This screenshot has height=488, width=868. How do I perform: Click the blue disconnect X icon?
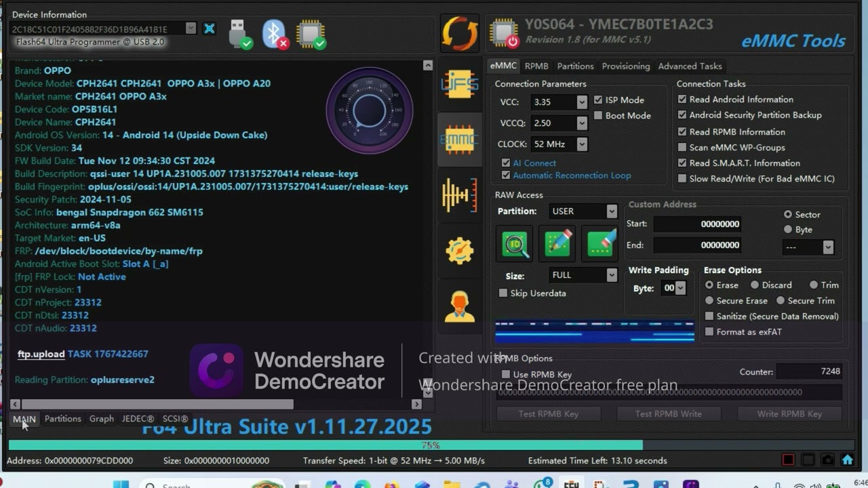209,28
